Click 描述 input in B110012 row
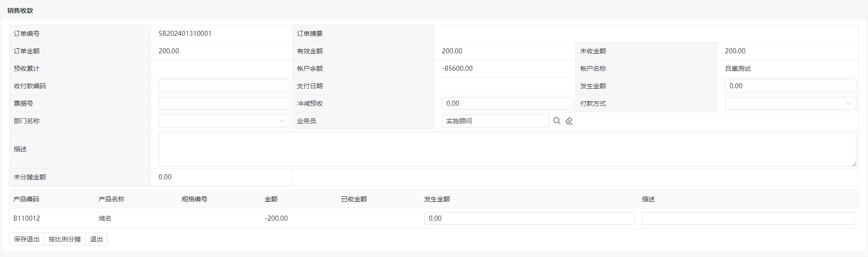 coord(748,218)
